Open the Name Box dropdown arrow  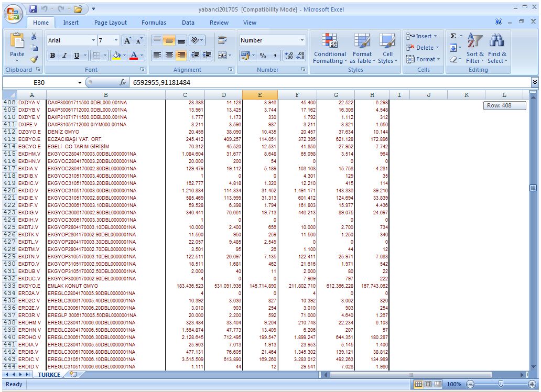click(x=80, y=82)
